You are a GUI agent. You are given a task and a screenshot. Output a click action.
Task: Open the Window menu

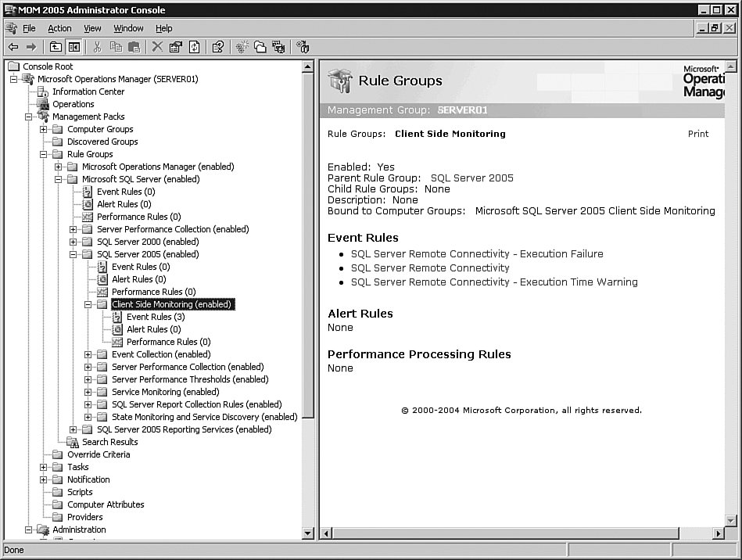128,28
